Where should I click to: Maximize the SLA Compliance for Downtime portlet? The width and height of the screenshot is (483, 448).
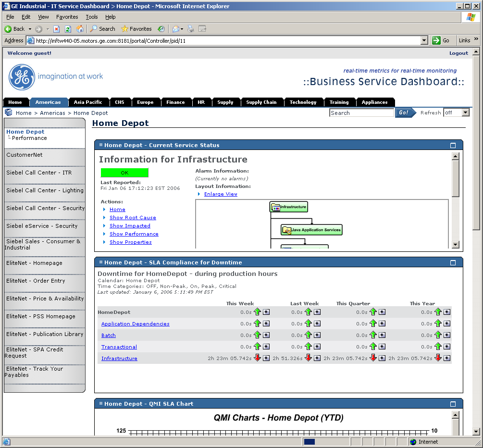pos(453,263)
